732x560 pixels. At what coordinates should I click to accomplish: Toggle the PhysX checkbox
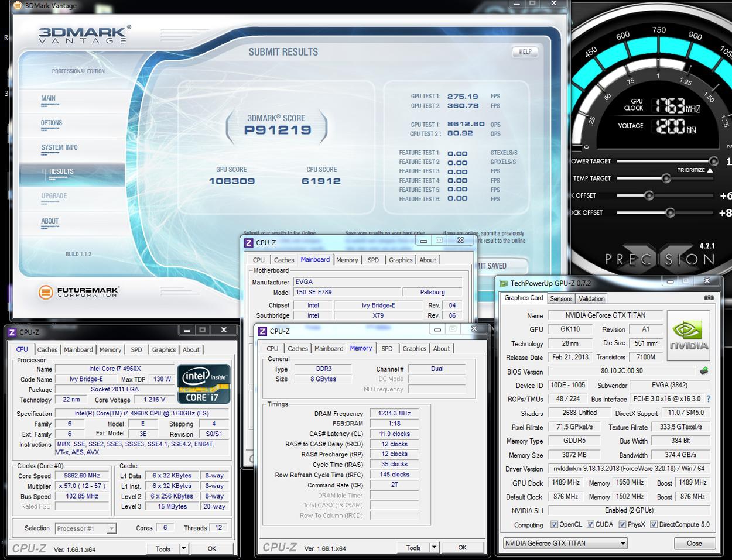[x=622, y=524]
